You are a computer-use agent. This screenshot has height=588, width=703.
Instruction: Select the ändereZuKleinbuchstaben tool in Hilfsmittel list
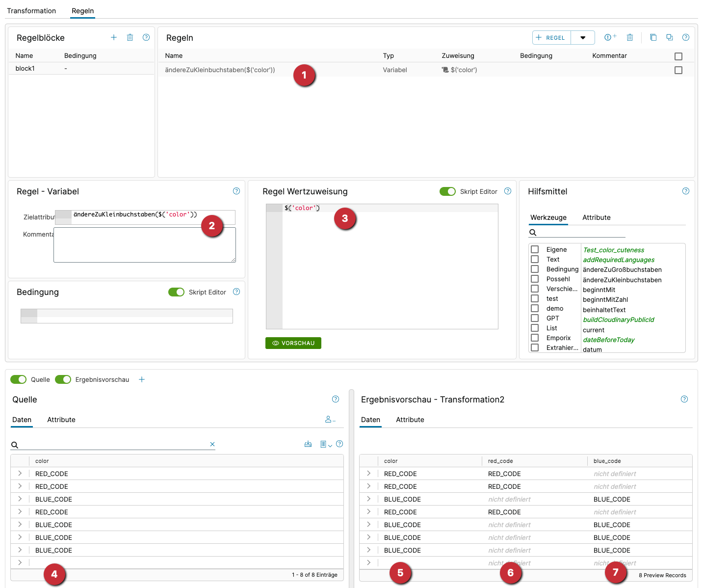(622, 280)
